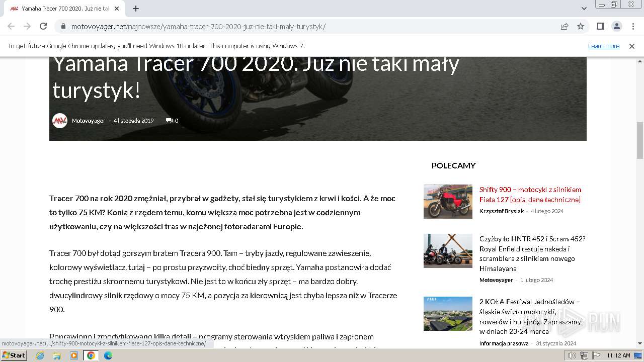Dismiss the Chrome update notification bar
Screen dimensions: 644x362
tap(632, 46)
